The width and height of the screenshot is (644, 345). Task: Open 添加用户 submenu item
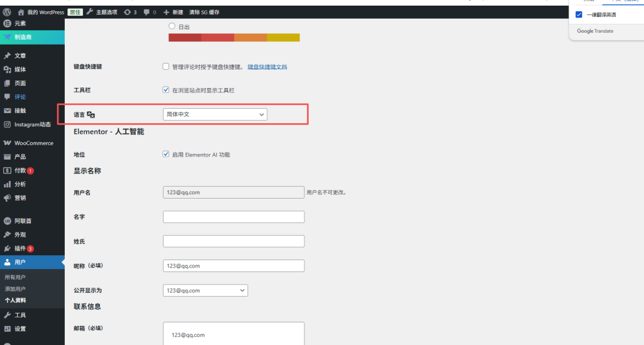click(x=15, y=289)
